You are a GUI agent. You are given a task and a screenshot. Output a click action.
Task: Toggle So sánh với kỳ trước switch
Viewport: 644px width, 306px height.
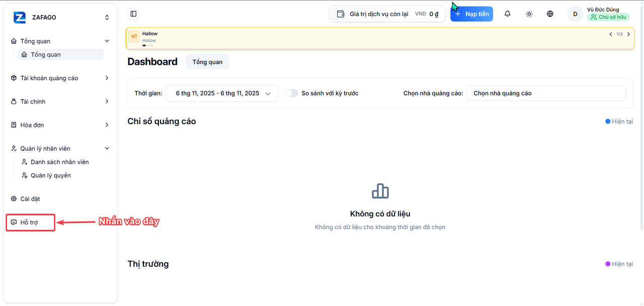pyautogui.click(x=291, y=93)
